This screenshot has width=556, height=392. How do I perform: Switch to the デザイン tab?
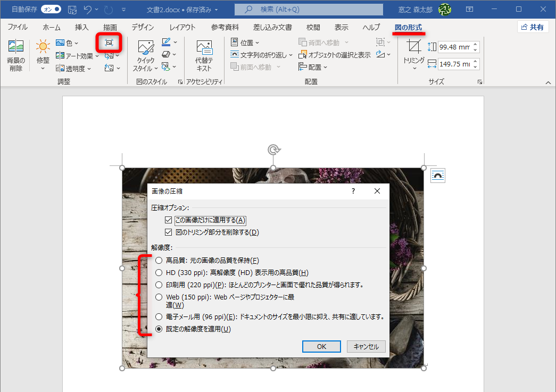click(x=143, y=27)
